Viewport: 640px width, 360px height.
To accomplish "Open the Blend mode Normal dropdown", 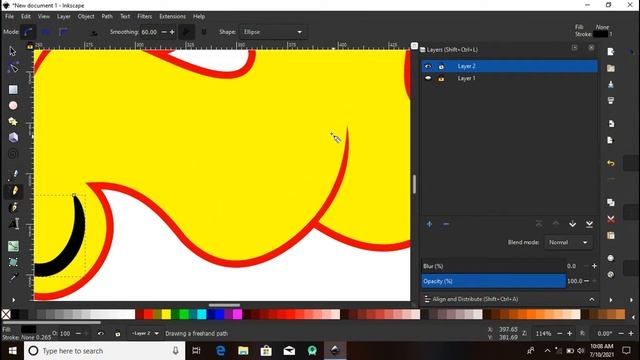I will [568, 242].
